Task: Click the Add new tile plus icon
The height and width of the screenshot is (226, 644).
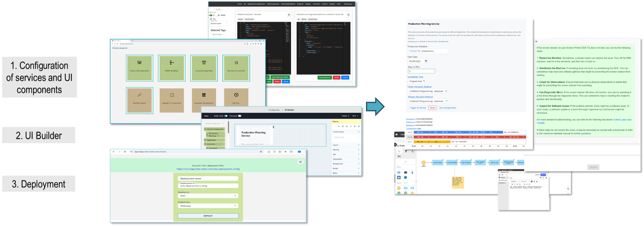Action: (x=236, y=95)
